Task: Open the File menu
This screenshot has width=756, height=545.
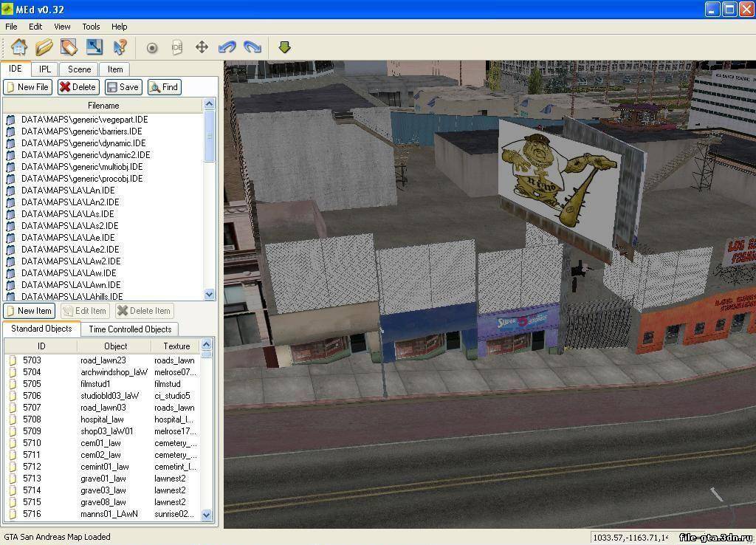Action: [x=11, y=27]
